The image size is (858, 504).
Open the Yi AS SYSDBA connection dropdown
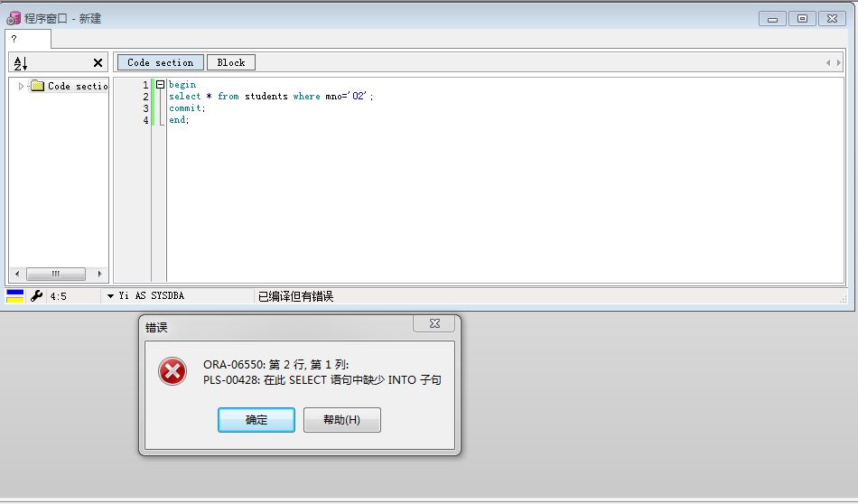[111, 295]
